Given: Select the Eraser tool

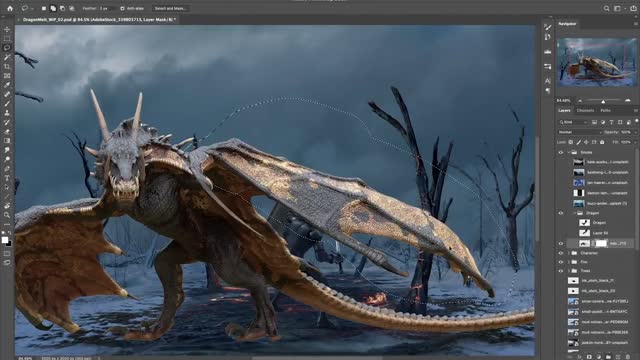Looking at the screenshot, I should (7, 131).
